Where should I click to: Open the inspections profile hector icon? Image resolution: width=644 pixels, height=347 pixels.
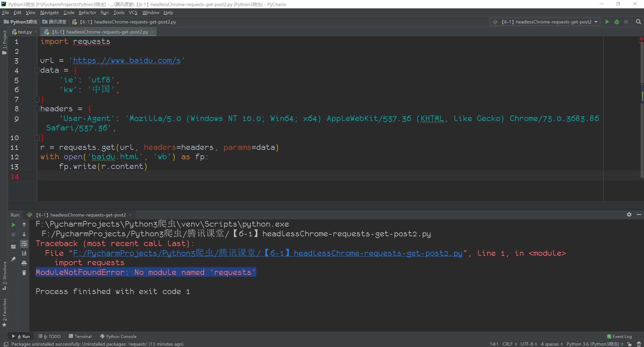[639, 344]
